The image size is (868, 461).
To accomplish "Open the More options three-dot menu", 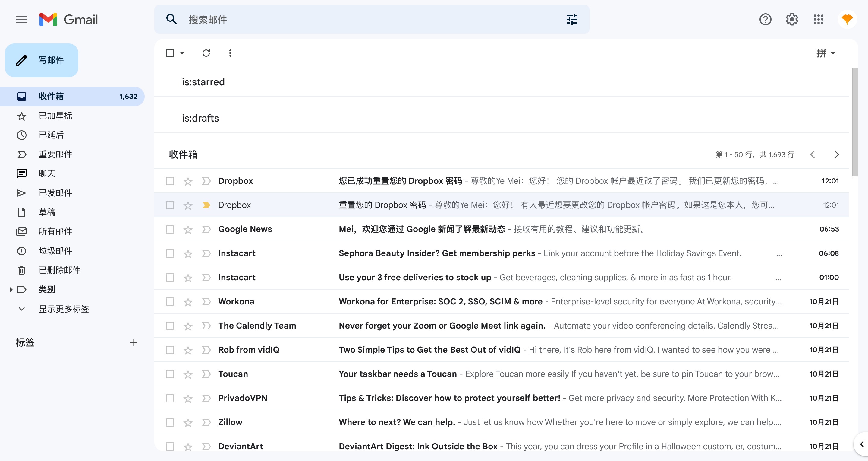I will coord(230,53).
